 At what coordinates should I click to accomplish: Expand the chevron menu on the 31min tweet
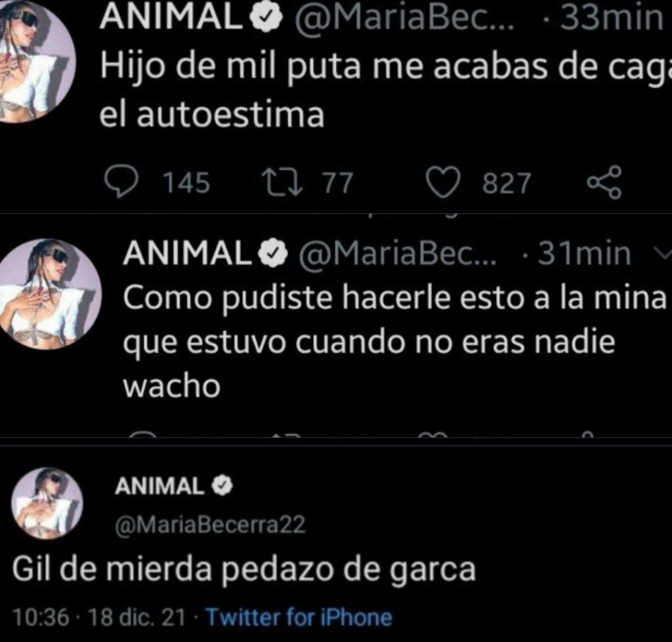[x=661, y=253]
